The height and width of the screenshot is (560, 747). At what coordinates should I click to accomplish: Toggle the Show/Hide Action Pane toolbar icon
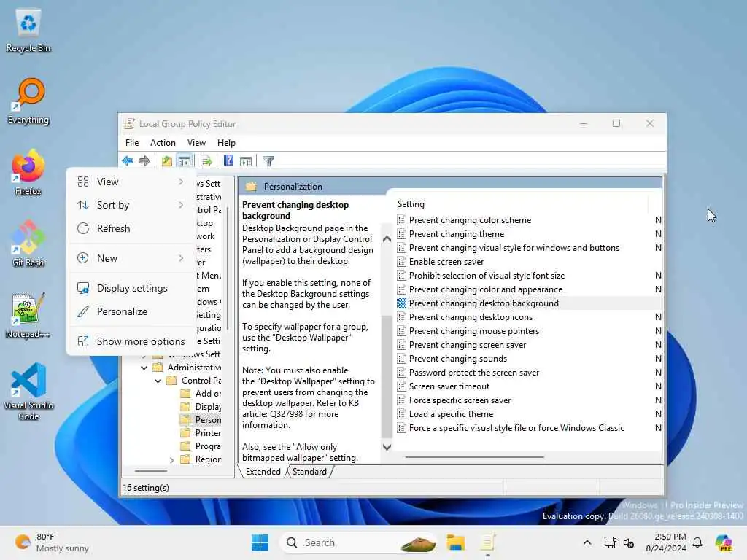[246, 161]
